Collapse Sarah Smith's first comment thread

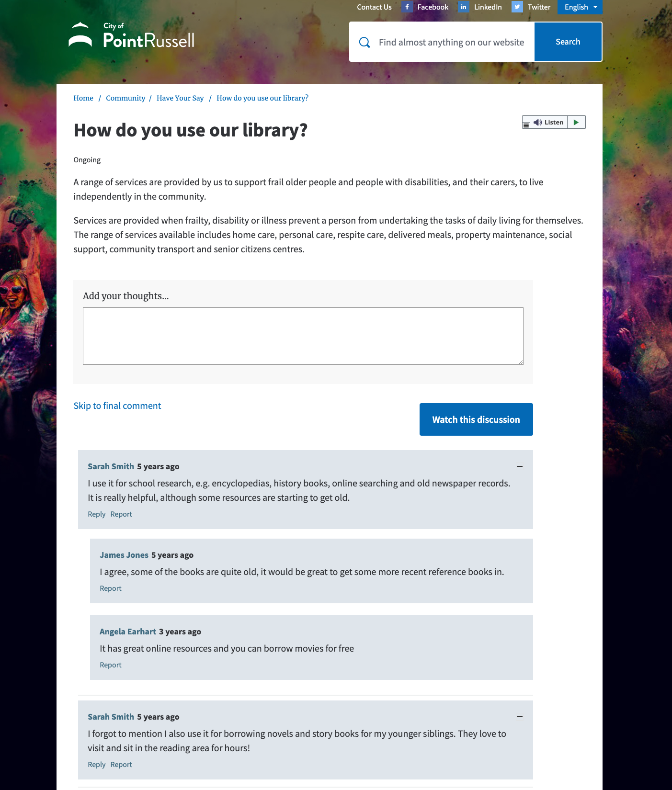[520, 466]
